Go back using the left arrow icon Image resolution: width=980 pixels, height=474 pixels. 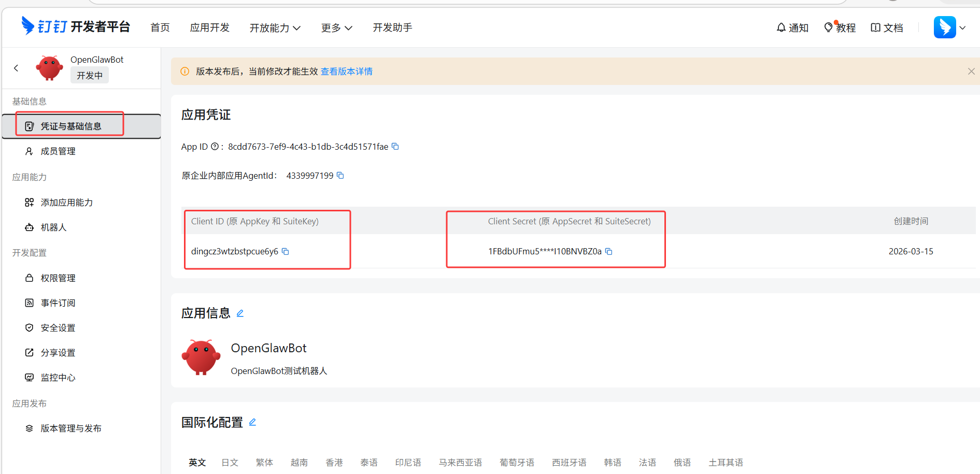[x=16, y=68]
